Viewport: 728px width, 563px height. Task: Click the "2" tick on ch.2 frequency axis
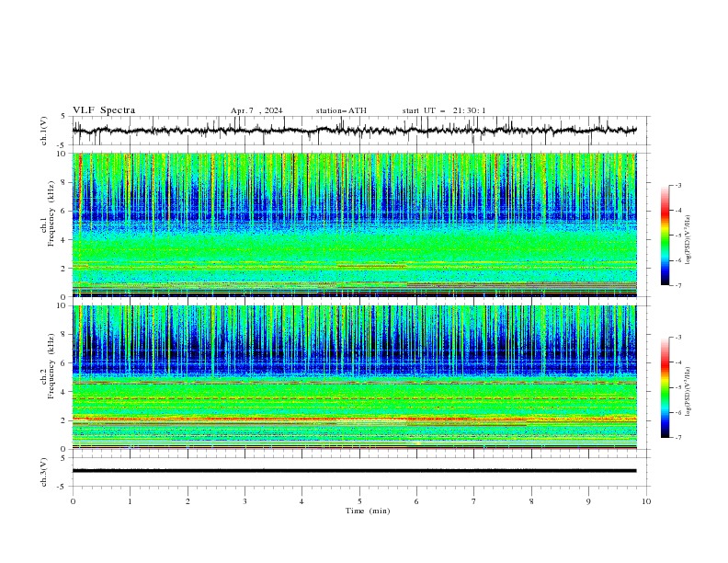(x=65, y=420)
